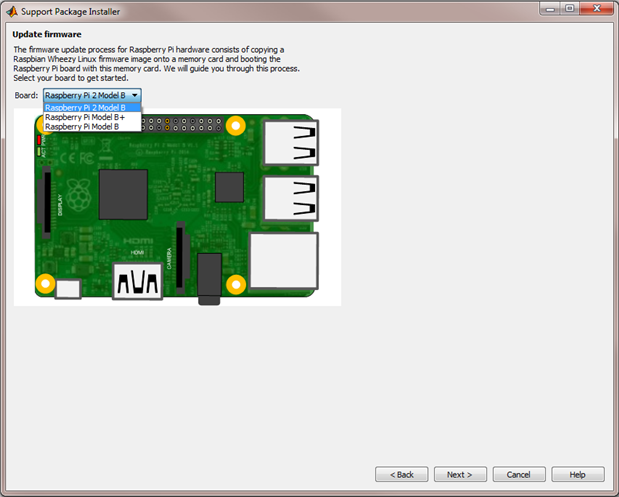Click the black audio jack on the board
The height and width of the screenshot is (497, 619).
[209, 278]
